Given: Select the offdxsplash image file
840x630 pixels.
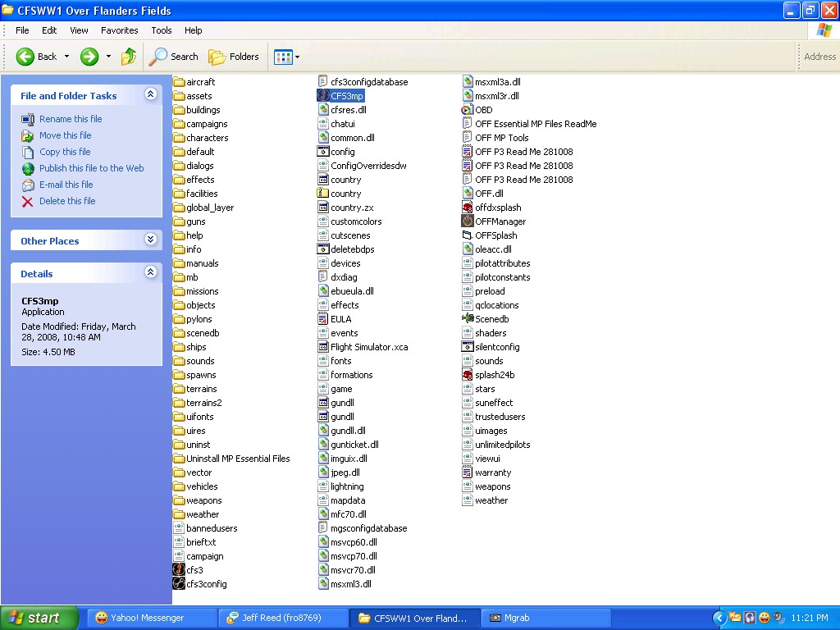Looking at the screenshot, I should (x=491, y=208).
